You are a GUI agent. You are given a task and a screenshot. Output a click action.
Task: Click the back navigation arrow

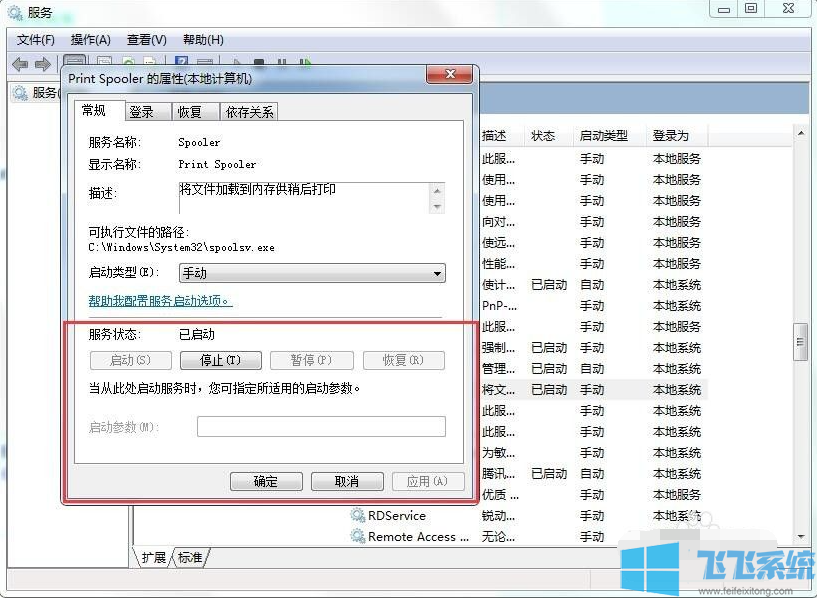(x=18, y=63)
